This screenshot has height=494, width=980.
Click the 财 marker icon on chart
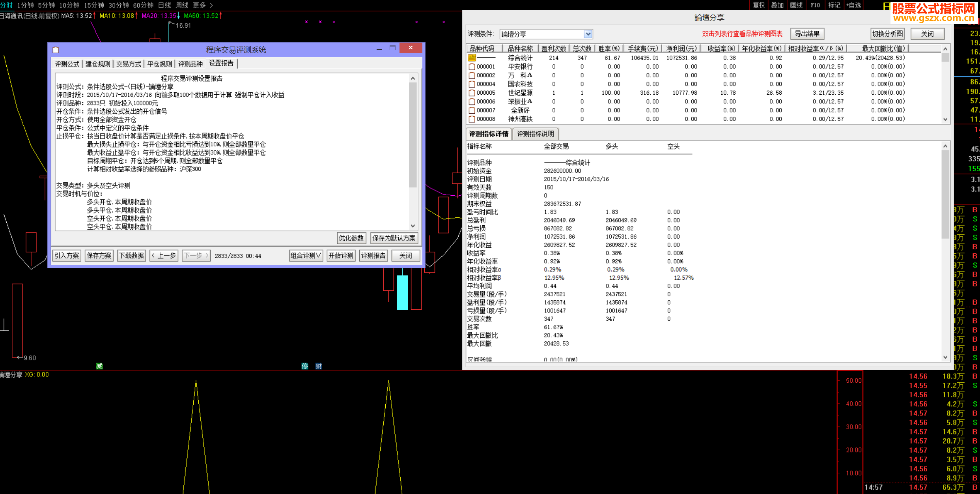319,366
